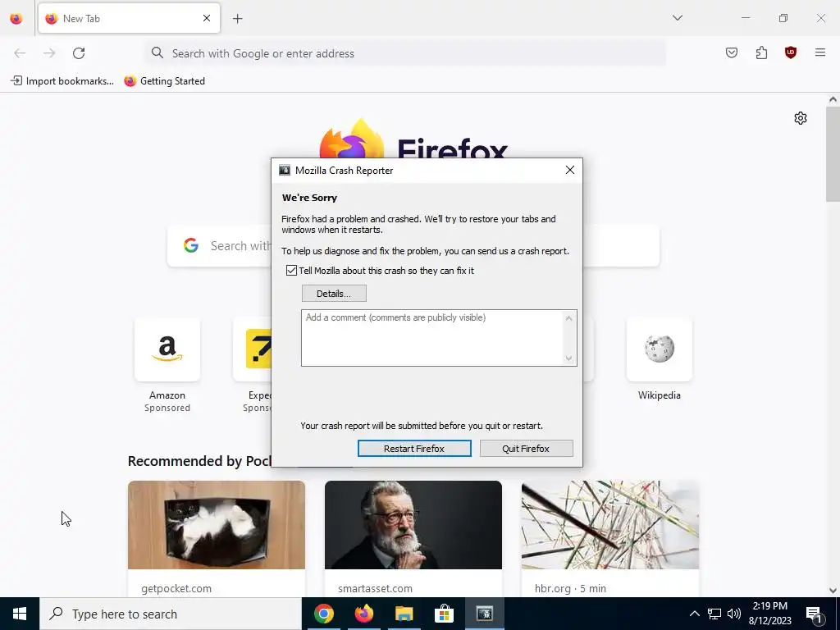This screenshot has width=840, height=630.
Task: Show hidden system tray icons
Action: (694, 614)
